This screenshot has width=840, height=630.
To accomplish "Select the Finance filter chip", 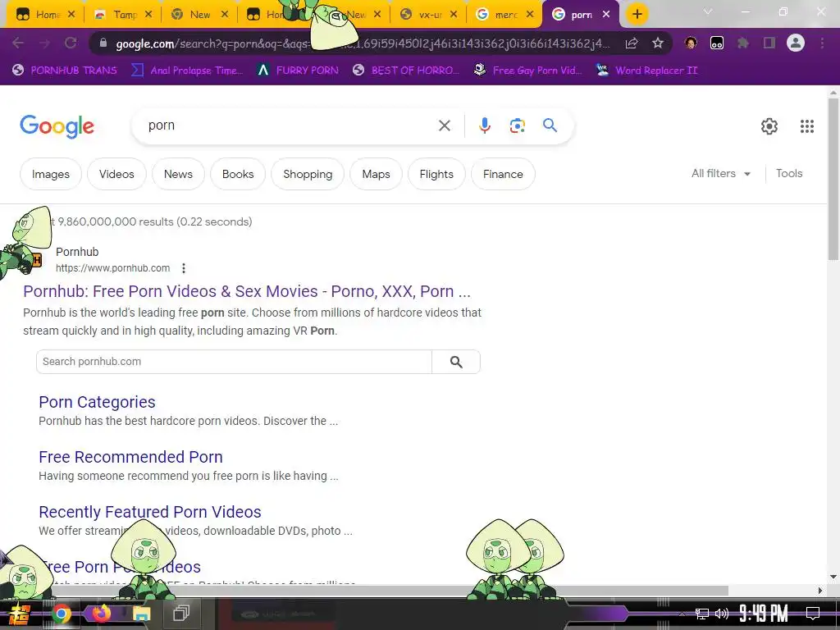I will [x=503, y=174].
